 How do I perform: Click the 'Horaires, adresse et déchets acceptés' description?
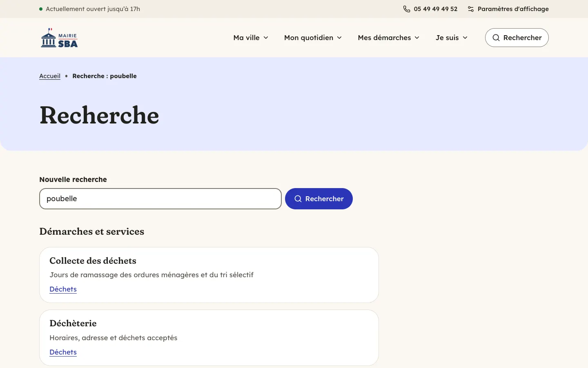point(114,338)
